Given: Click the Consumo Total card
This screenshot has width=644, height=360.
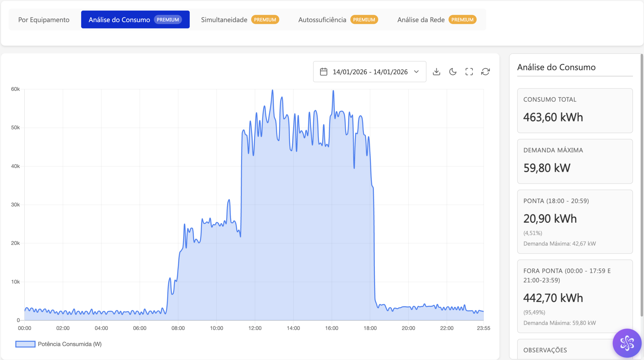Looking at the screenshot, I should pos(575,111).
